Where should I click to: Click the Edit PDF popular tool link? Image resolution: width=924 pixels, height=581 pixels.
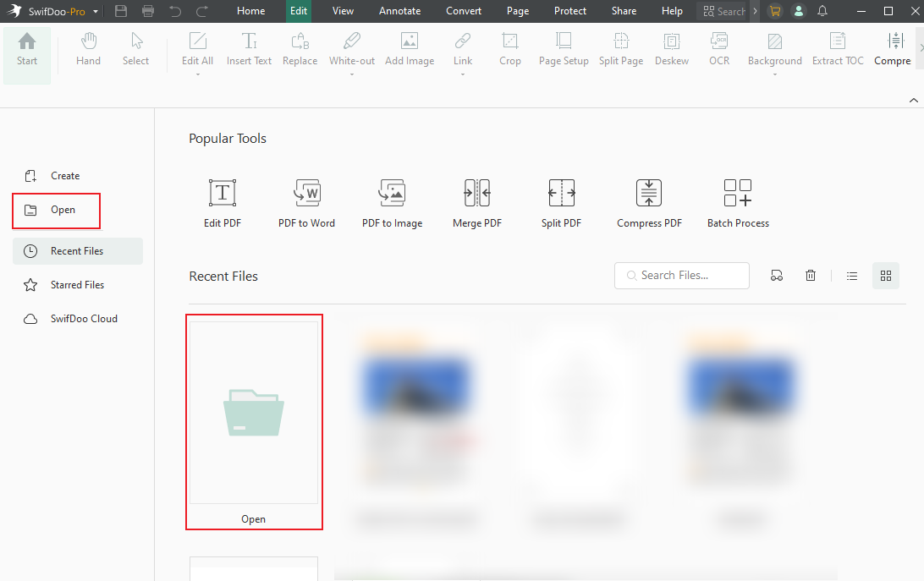point(222,201)
